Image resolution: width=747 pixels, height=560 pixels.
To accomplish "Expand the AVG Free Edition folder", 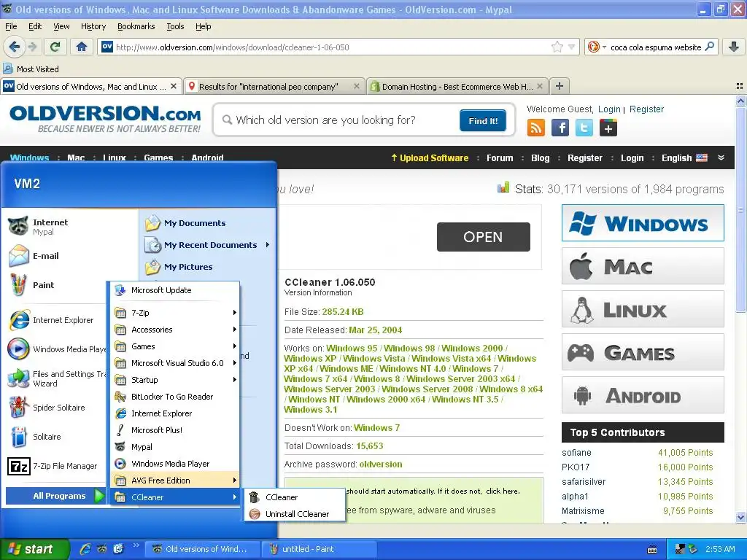I will [x=175, y=481].
